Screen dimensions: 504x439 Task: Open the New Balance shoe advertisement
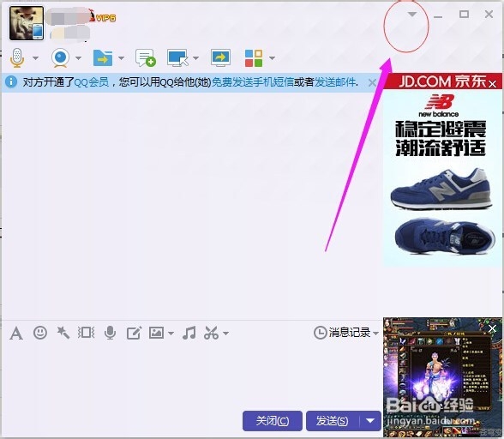pyautogui.click(x=442, y=177)
